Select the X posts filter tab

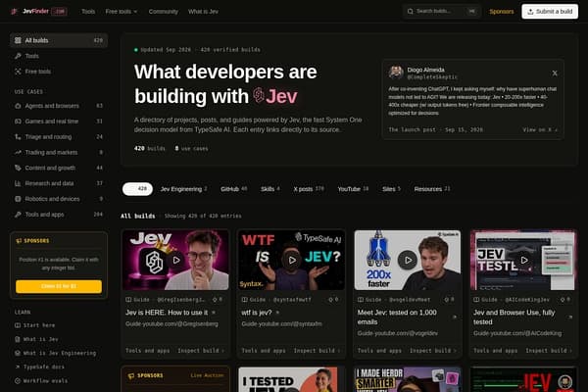tap(309, 189)
